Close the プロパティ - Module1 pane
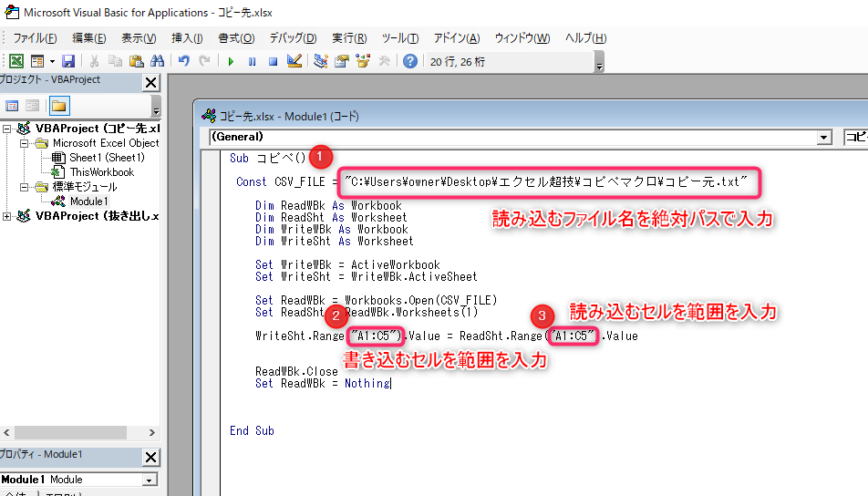Image resolution: width=868 pixels, height=496 pixels. (x=150, y=458)
